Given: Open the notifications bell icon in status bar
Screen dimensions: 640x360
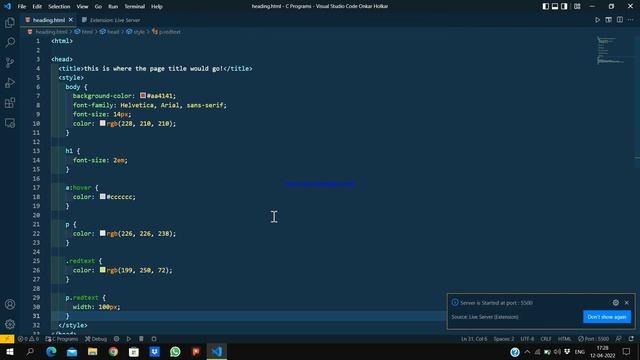Looking at the screenshot, I should click(631, 339).
